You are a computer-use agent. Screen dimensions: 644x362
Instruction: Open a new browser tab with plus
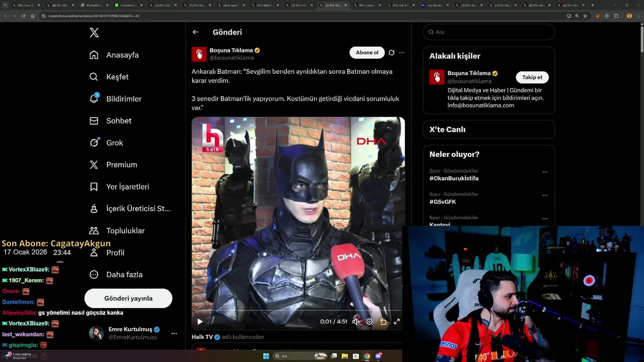(592, 5)
